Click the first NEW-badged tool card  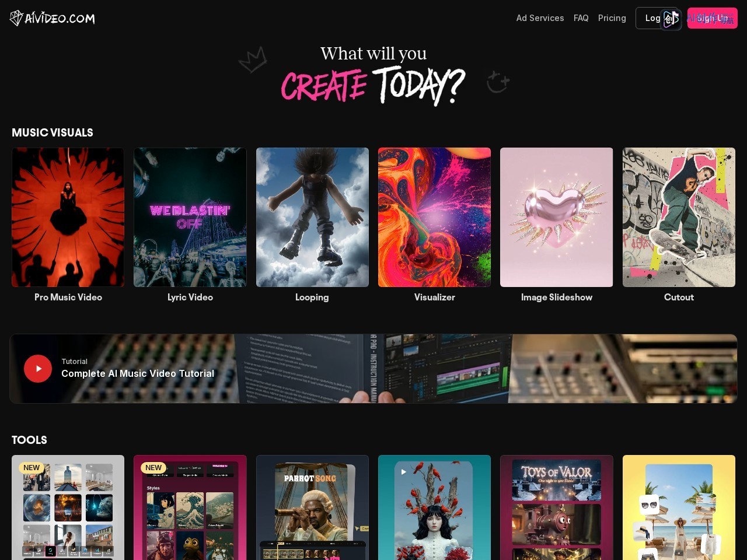pos(68,508)
